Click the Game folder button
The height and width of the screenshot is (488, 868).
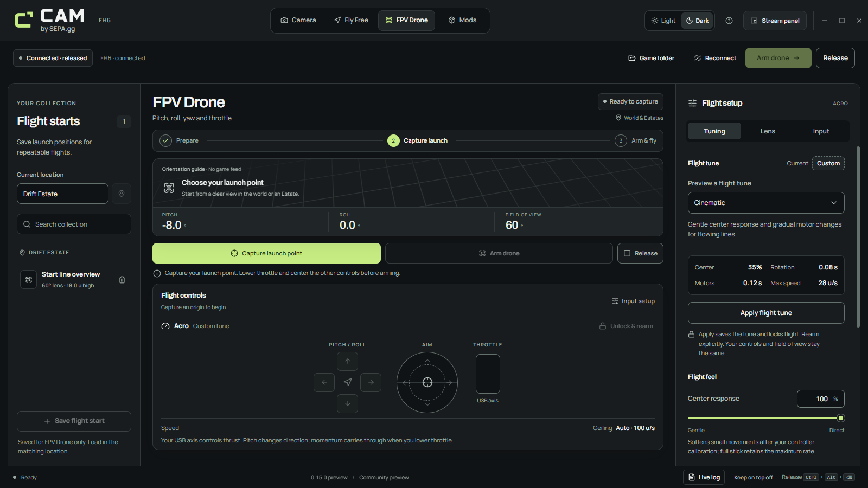(651, 58)
